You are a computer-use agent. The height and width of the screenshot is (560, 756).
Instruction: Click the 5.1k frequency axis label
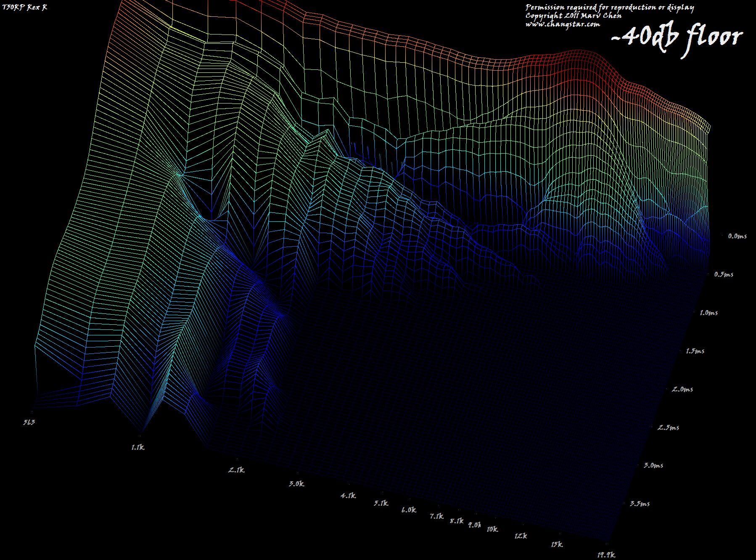point(381,503)
